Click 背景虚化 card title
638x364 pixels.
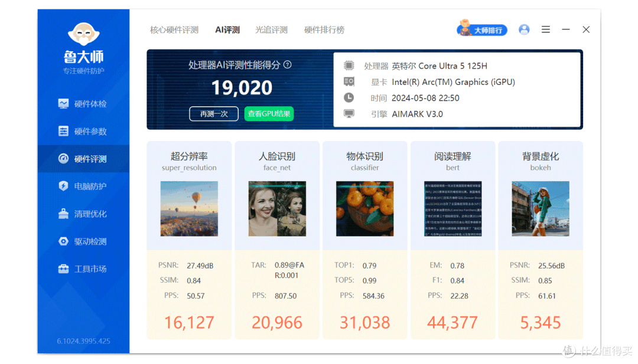pos(541,156)
